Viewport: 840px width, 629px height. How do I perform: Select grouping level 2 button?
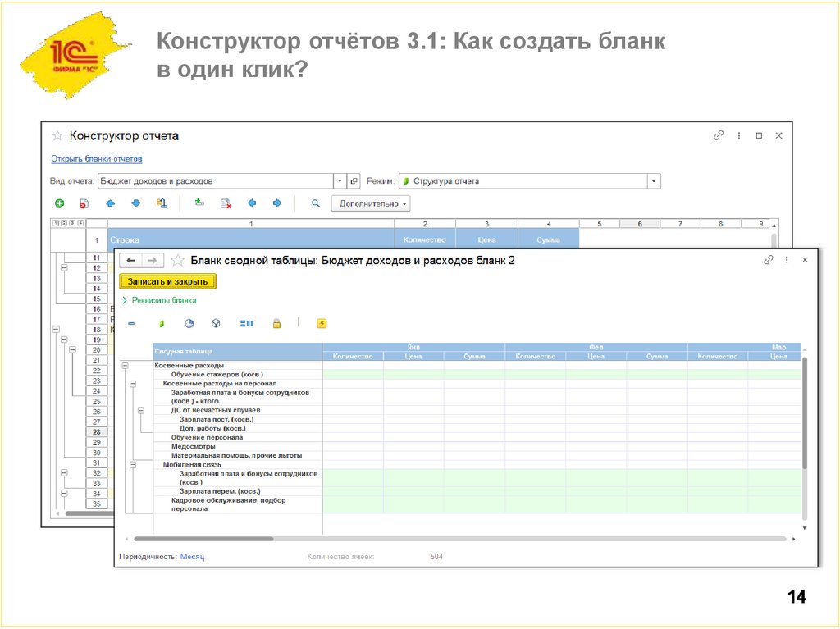(64, 223)
